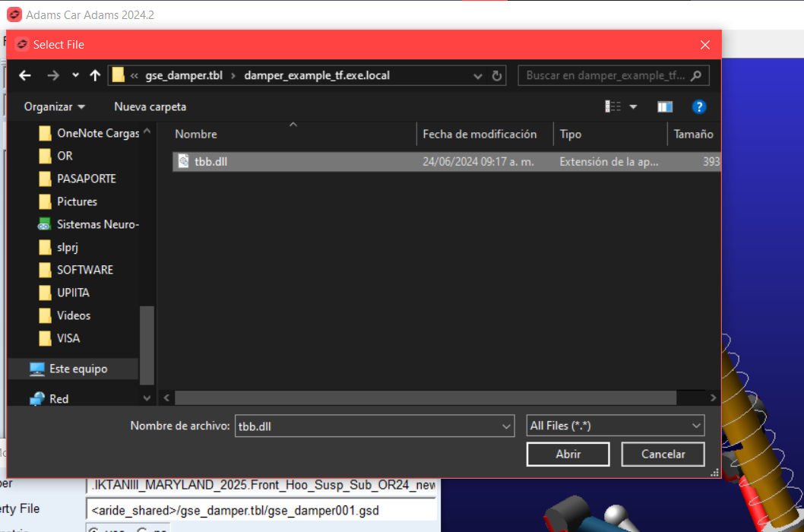The image size is (804, 532).
Task: Open the Organizar menu
Action: coord(55,106)
